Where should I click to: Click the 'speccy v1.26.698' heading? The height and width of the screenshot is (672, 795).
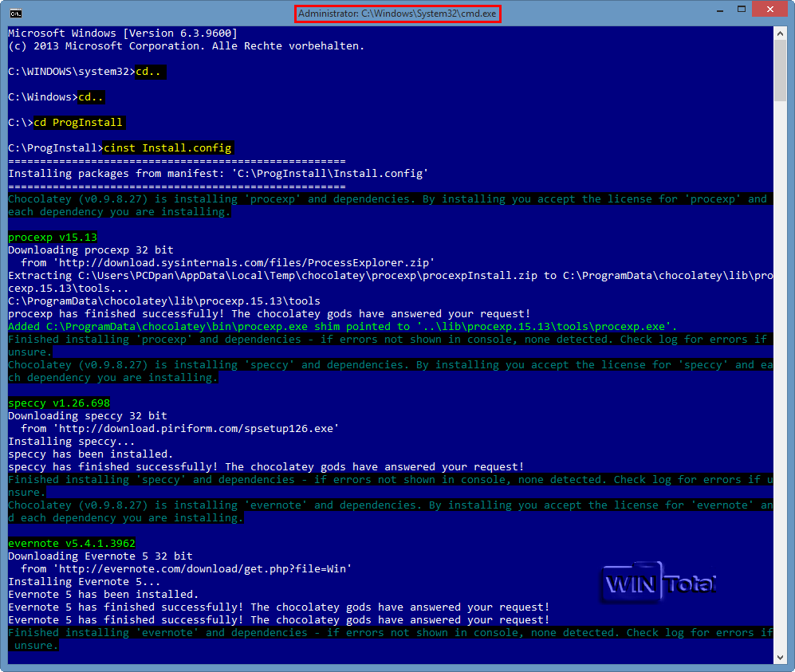click(x=59, y=403)
